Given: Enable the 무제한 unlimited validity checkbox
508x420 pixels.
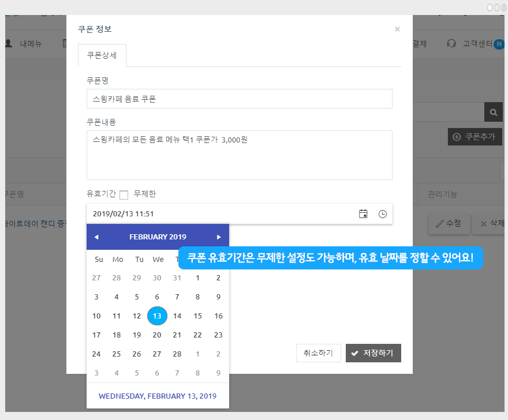Looking at the screenshot, I should (x=124, y=195).
